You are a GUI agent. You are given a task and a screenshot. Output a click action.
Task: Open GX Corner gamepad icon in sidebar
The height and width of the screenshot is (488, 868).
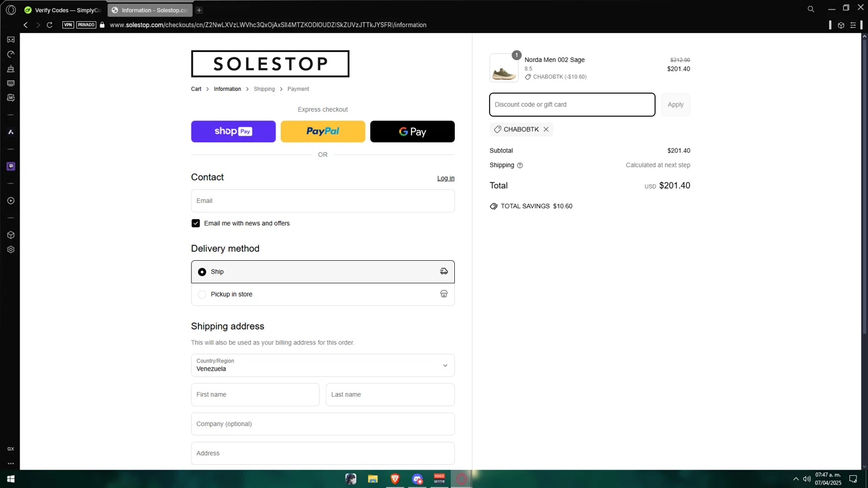10,40
